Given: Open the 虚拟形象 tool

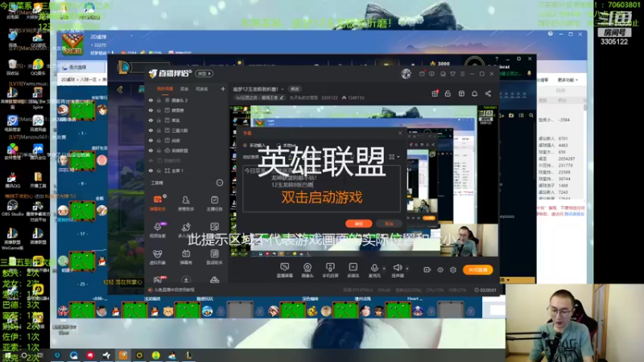Looking at the screenshot, I should tap(158, 257).
